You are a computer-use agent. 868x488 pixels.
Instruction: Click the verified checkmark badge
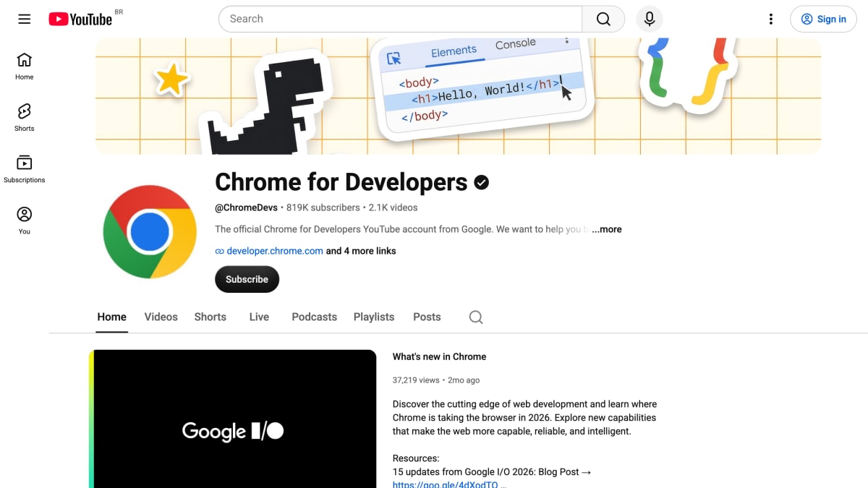click(482, 182)
